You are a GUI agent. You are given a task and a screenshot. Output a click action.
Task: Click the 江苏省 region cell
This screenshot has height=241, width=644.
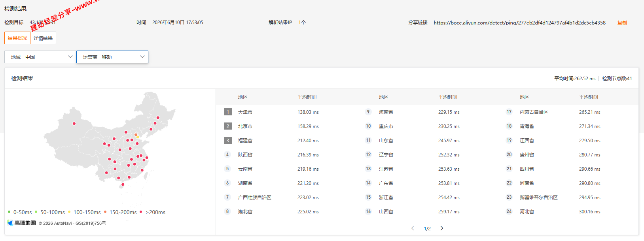[x=386, y=169]
